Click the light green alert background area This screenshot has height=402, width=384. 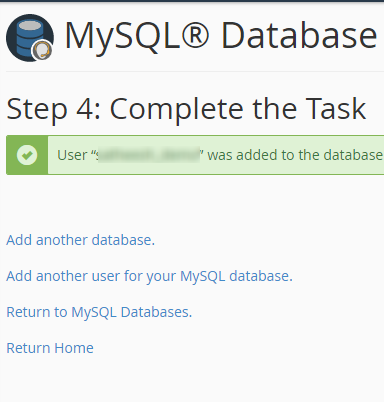coord(216,155)
